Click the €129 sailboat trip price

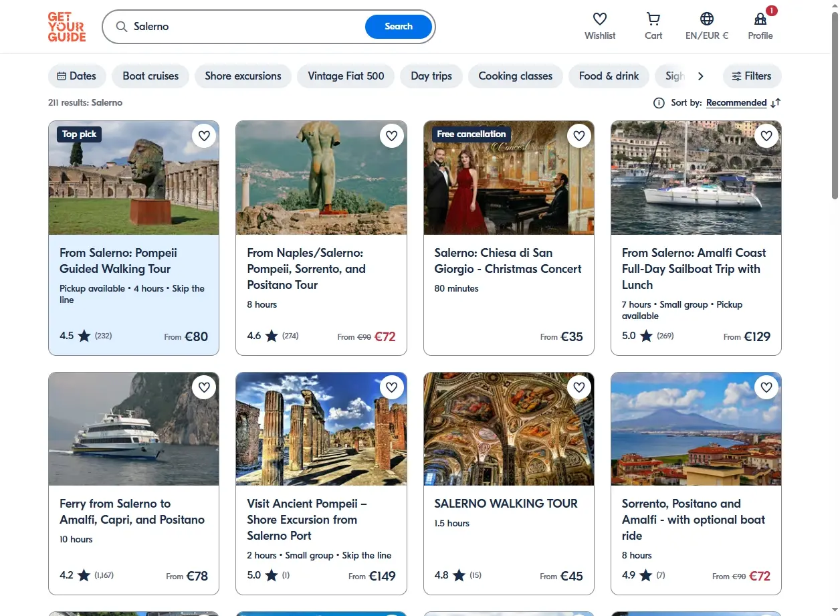757,336
